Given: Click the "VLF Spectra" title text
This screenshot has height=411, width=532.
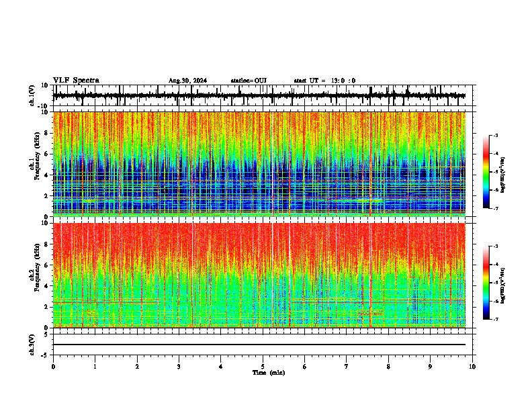Looking at the screenshot, I should 76,81.
